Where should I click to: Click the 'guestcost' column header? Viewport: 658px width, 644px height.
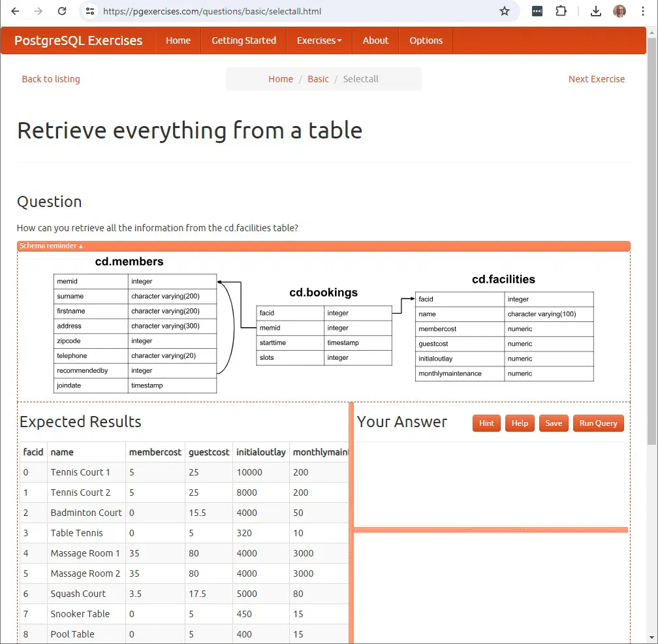pos(209,452)
